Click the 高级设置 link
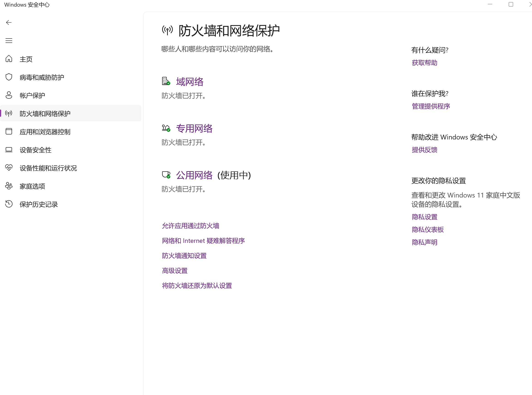Screen dimensions: 532x395 175,271
